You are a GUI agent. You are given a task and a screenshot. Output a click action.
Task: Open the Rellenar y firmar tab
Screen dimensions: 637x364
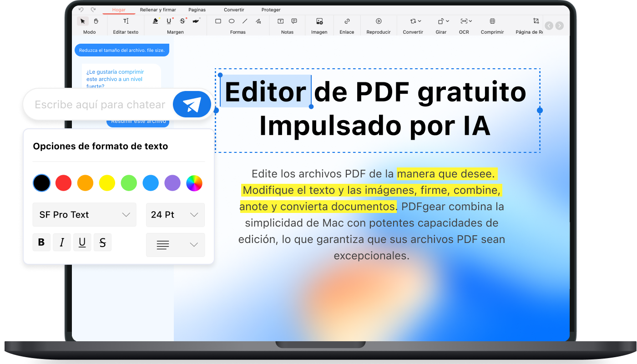(158, 9)
